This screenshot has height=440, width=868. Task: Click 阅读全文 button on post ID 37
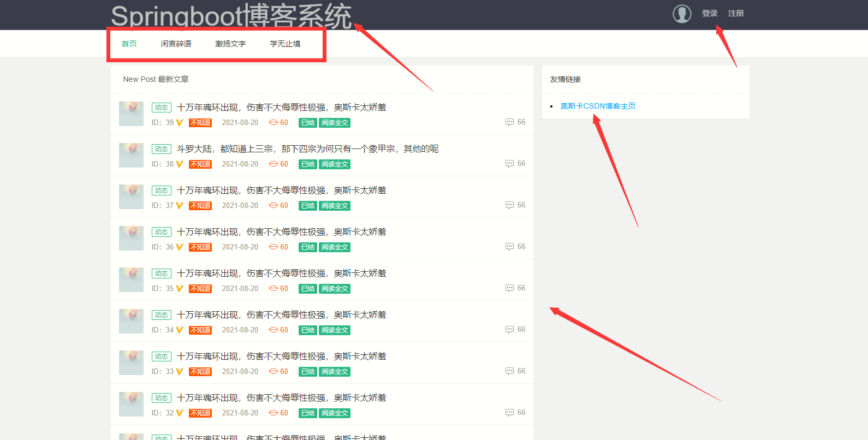point(335,206)
